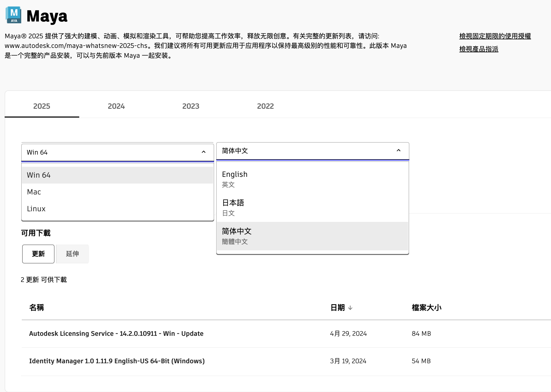Toggle the 延伸 downloads filter button
The height and width of the screenshot is (392, 551).
coord(72,254)
